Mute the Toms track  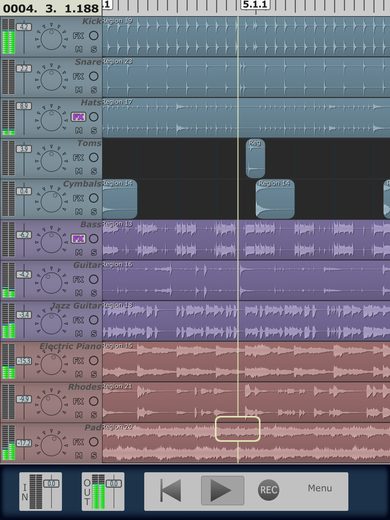[x=79, y=171]
